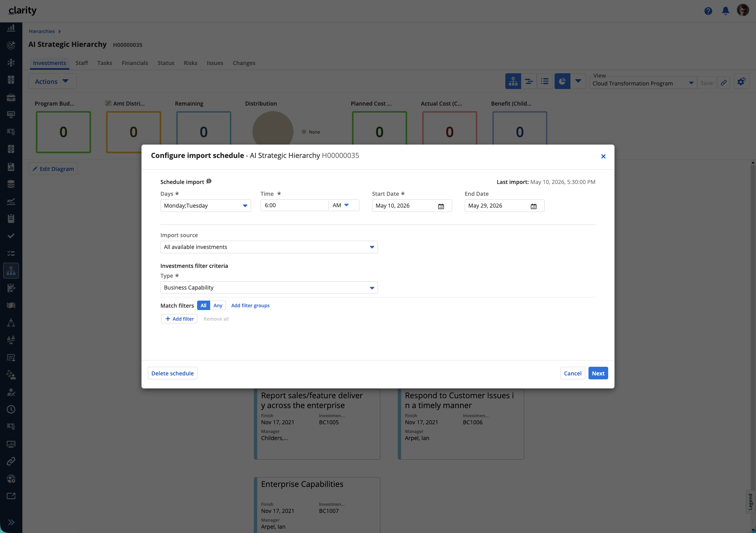Show Schedule import info tooltip icon
Viewport: 756px width, 533px height.
(x=209, y=181)
